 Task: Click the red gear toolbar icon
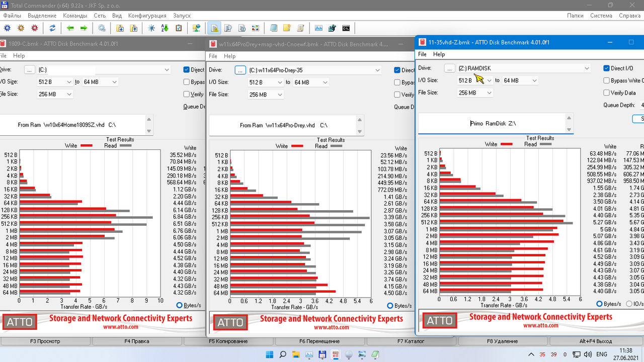[34, 28]
